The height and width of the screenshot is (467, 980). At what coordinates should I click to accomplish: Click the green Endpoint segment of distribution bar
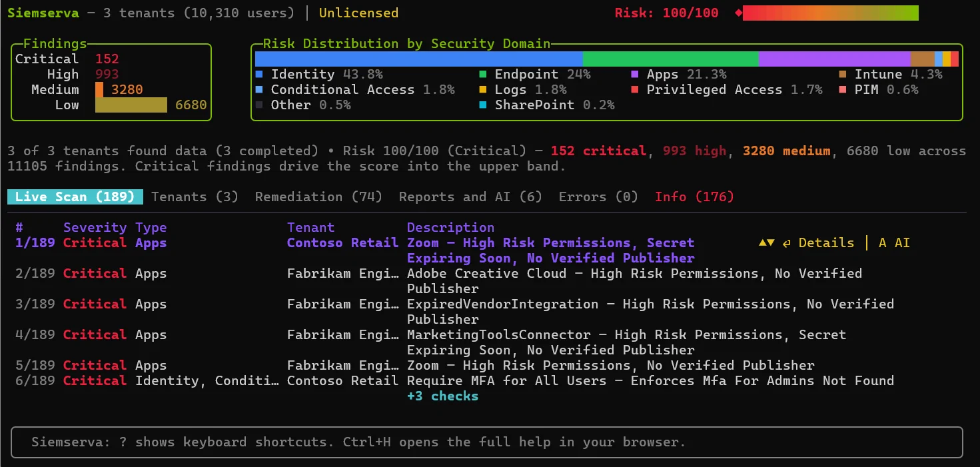(670, 59)
